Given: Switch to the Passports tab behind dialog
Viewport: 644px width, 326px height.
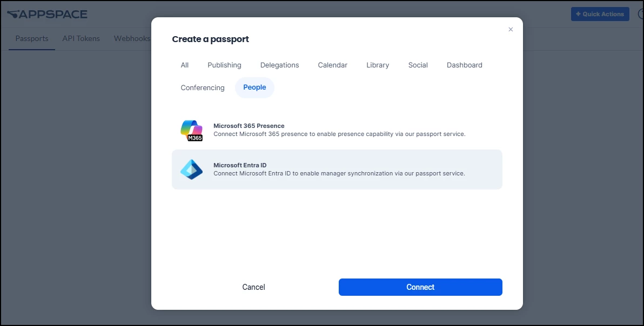Looking at the screenshot, I should point(32,38).
